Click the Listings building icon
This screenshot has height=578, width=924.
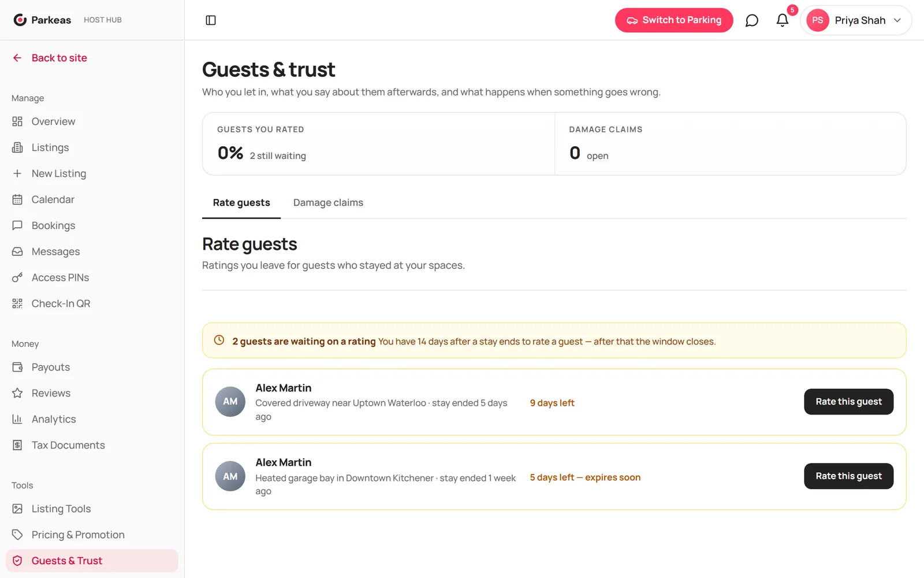coord(17,147)
